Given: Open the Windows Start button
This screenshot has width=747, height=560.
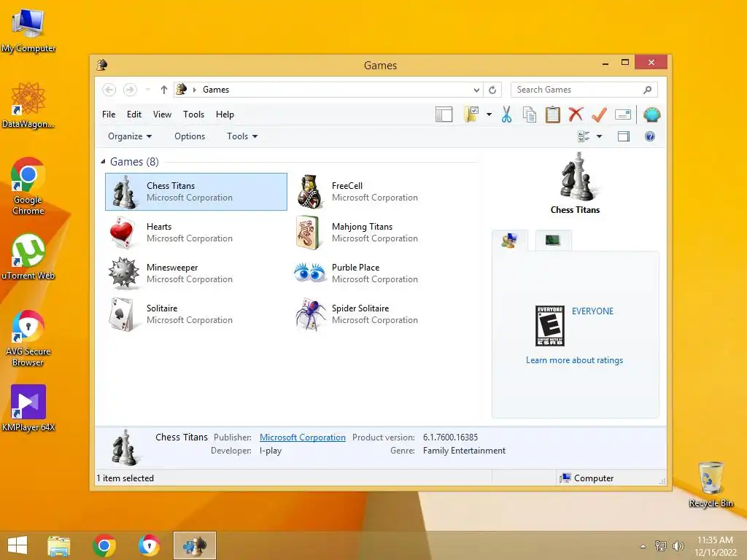Looking at the screenshot, I should (18, 545).
